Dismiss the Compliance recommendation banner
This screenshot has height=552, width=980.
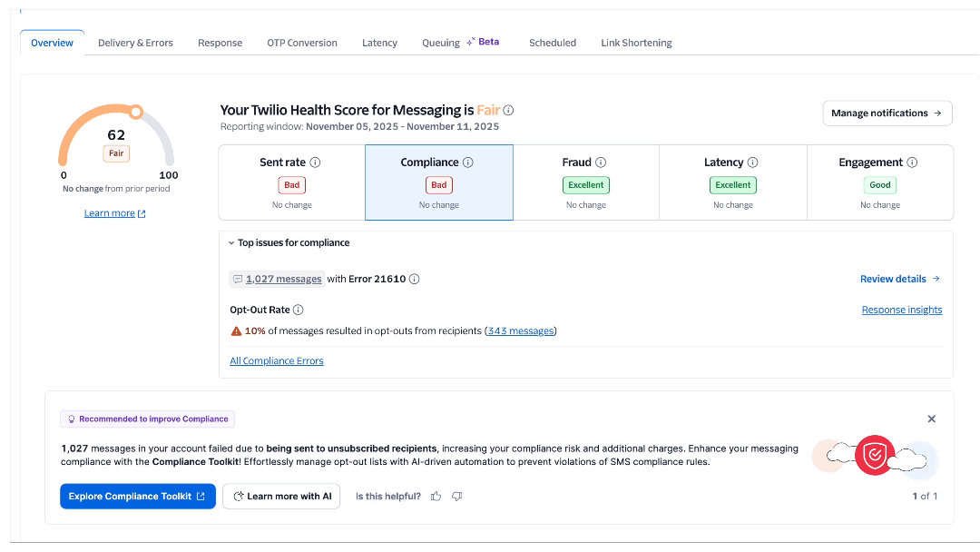(x=931, y=419)
